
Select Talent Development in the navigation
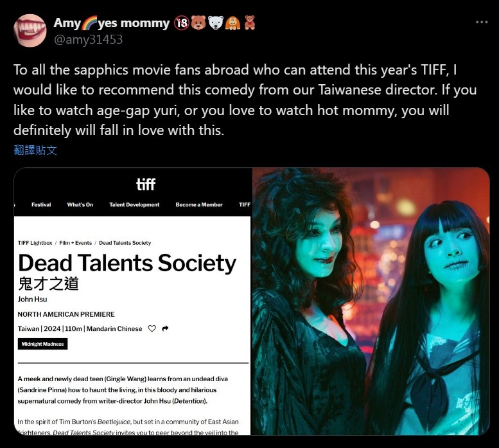(x=134, y=205)
